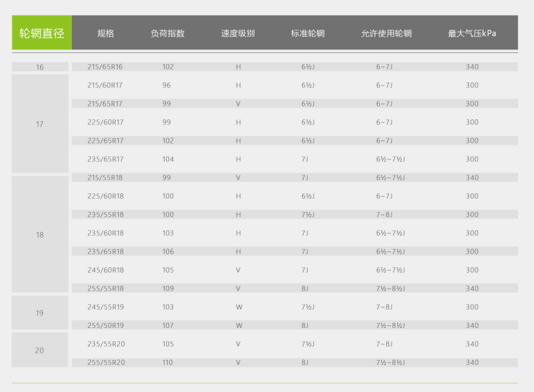The height and width of the screenshot is (392, 534).
Task: Click max pressure 340 in 215/55R18 row
Action: point(472,178)
